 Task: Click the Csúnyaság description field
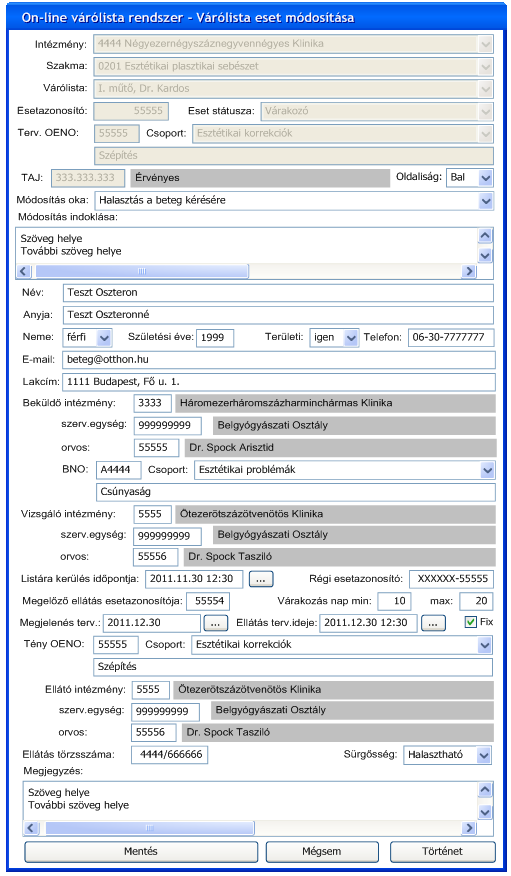[x=295, y=492]
